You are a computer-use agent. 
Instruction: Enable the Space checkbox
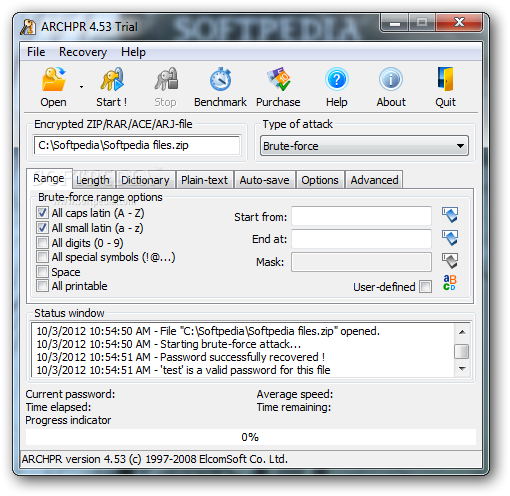point(42,271)
